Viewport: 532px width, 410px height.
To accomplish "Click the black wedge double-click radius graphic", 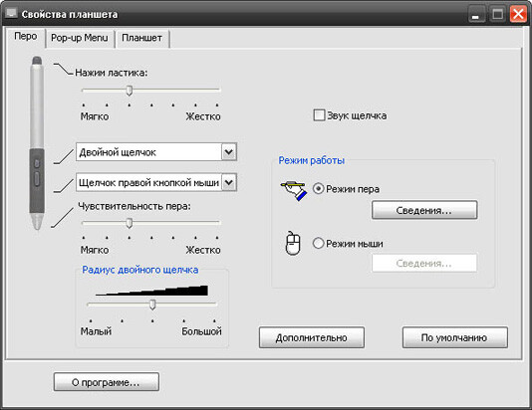I will [151, 291].
